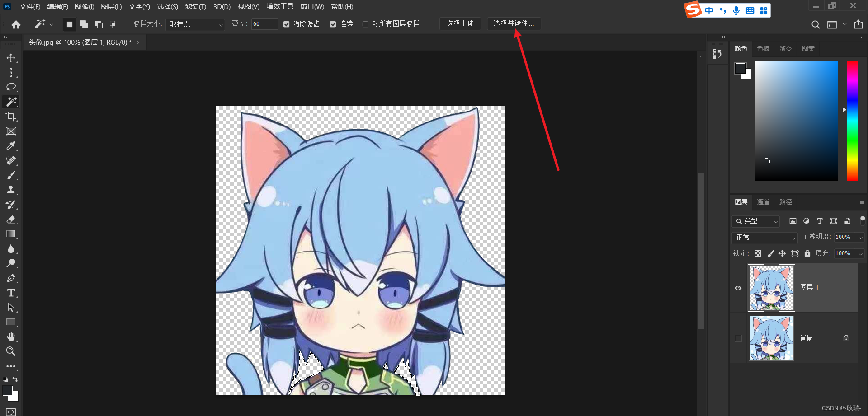Click the Home icon in options bar

(x=16, y=24)
